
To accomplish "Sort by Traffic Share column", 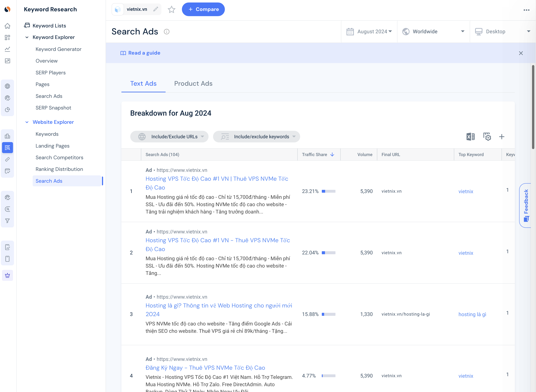I will pos(319,154).
